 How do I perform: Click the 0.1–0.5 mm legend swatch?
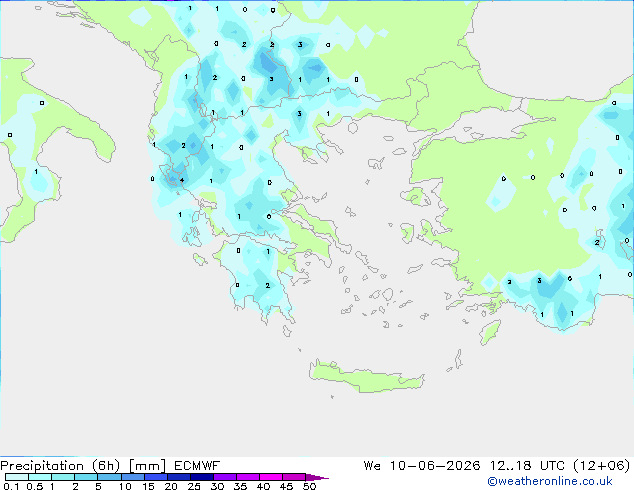pyautogui.click(x=17, y=477)
